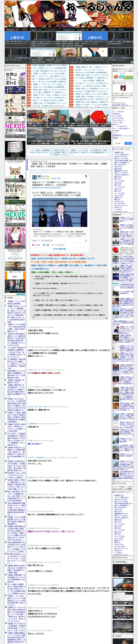Click the blue search submit button
This screenshot has height=644, width=138.
(128, 143)
